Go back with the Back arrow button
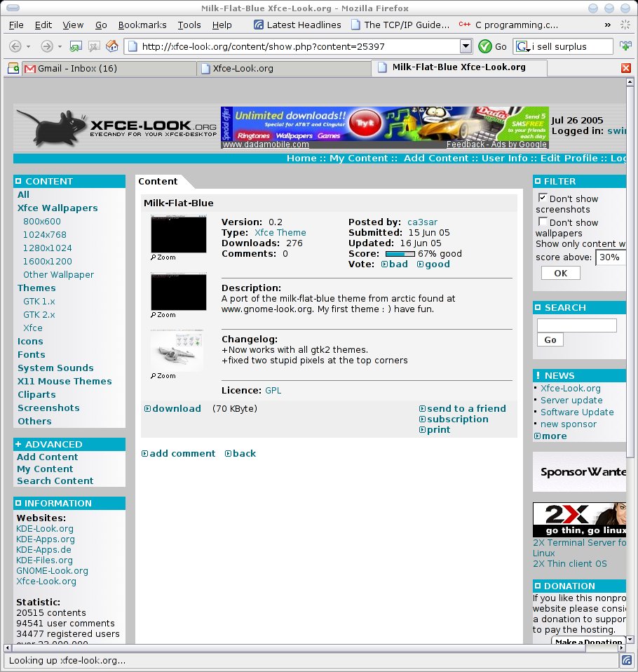 point(15,46)
